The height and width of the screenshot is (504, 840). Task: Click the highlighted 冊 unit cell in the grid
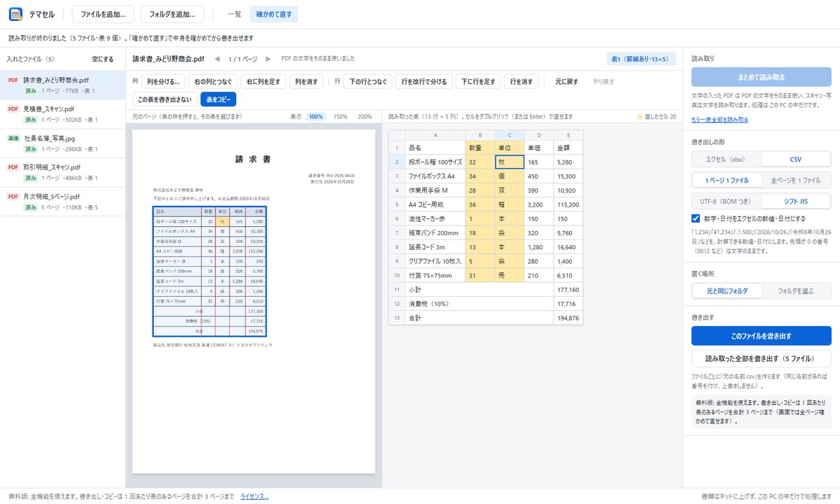(x=509, y=275)
